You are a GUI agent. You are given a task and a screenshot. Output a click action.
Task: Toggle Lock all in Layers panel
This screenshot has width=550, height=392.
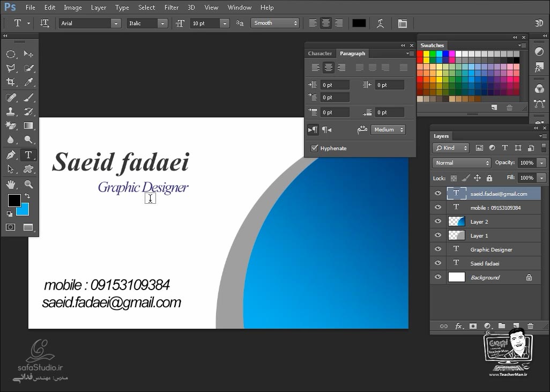(x=489, y=178)
